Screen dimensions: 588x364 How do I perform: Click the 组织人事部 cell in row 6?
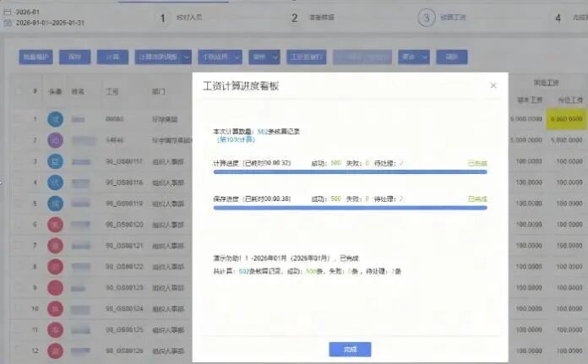coord(168,225)
